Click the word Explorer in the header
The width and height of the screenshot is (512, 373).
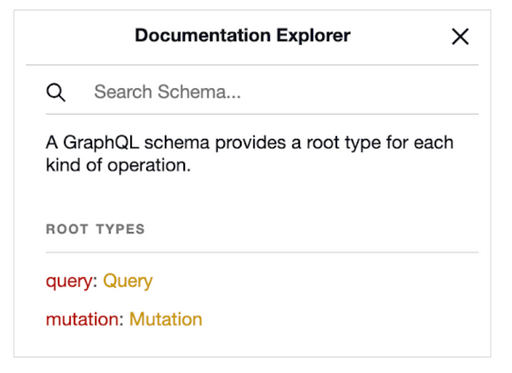tap(313, 36)
